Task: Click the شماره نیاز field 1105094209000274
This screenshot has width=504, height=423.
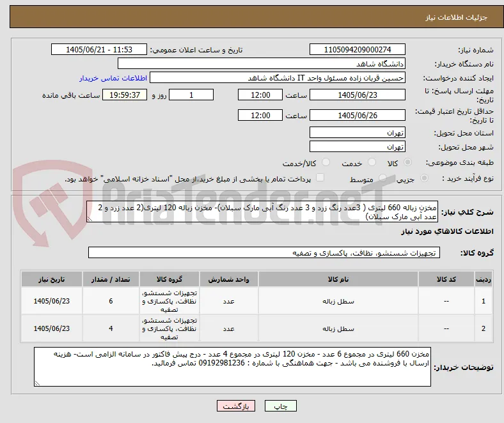Action: [x=357, y=49]
